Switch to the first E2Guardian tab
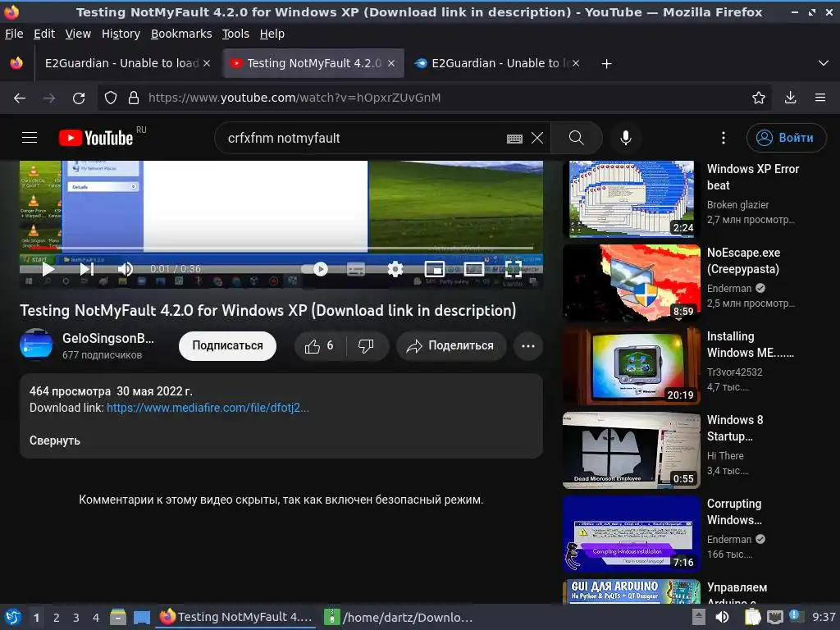840x630 pixels. click(x=121, y=63)
